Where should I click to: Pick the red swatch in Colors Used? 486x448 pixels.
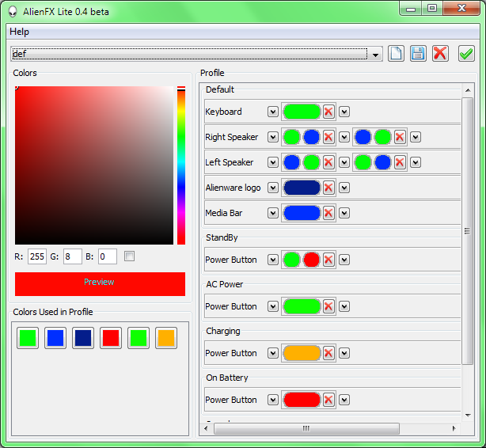pos(111,338)
